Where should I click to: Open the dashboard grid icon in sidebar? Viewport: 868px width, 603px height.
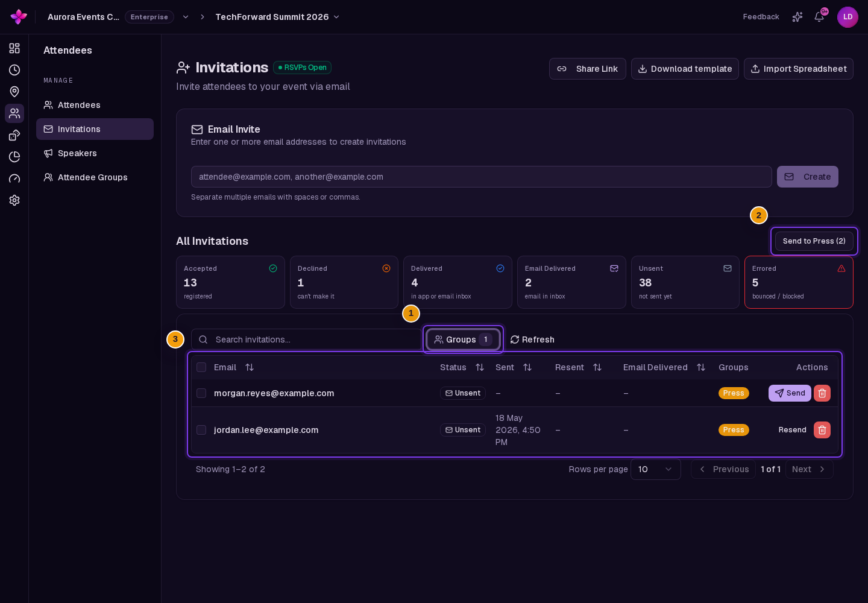coord(14,48)
